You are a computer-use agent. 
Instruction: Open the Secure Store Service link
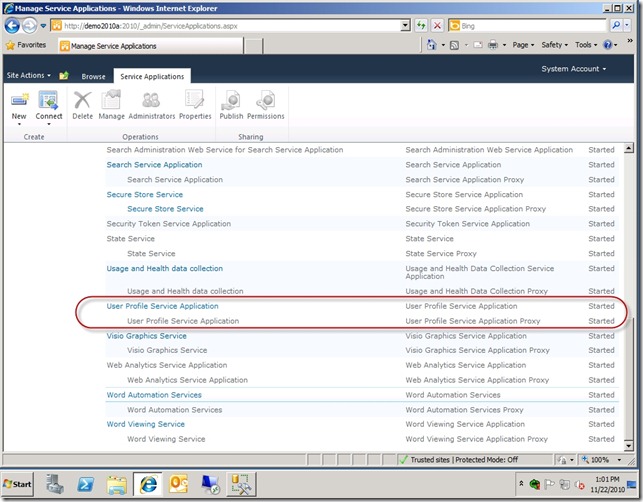[144, 194]
